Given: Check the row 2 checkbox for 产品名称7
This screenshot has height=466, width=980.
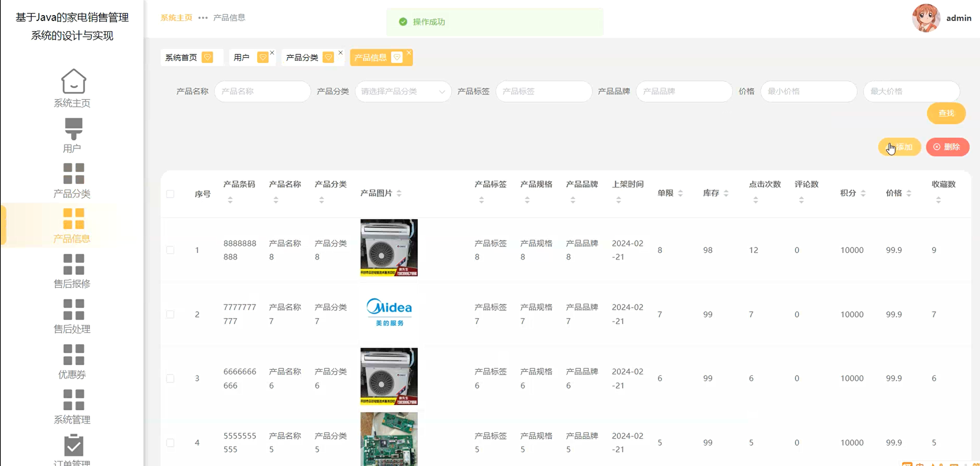Looking at the screenshot, I should coord(170,314).
